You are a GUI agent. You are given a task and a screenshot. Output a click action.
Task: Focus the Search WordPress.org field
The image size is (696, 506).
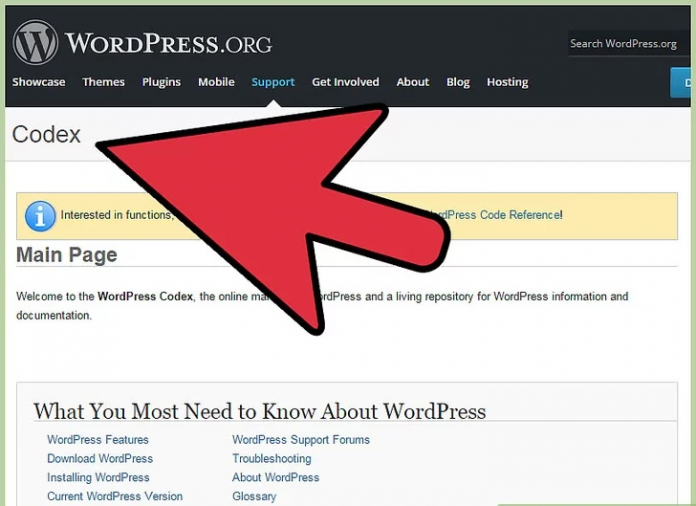coord(625,44)
